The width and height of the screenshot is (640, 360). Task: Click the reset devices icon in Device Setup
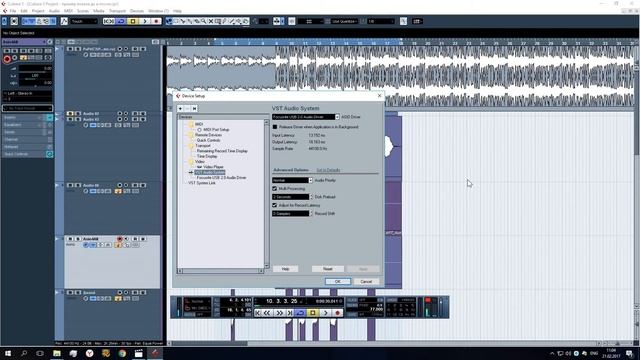[194, 109]
